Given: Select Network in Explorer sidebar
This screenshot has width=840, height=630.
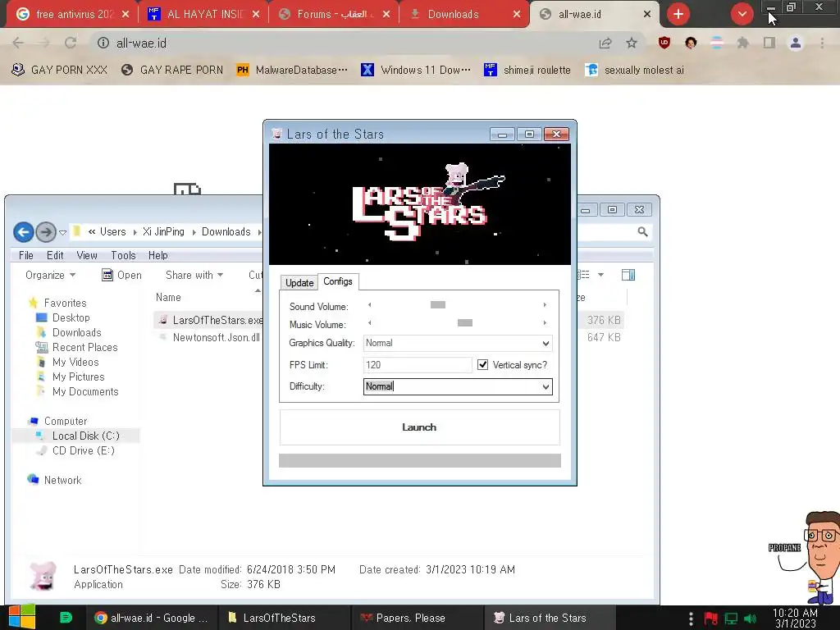Looking at the screenshot, I should [62, 480].
